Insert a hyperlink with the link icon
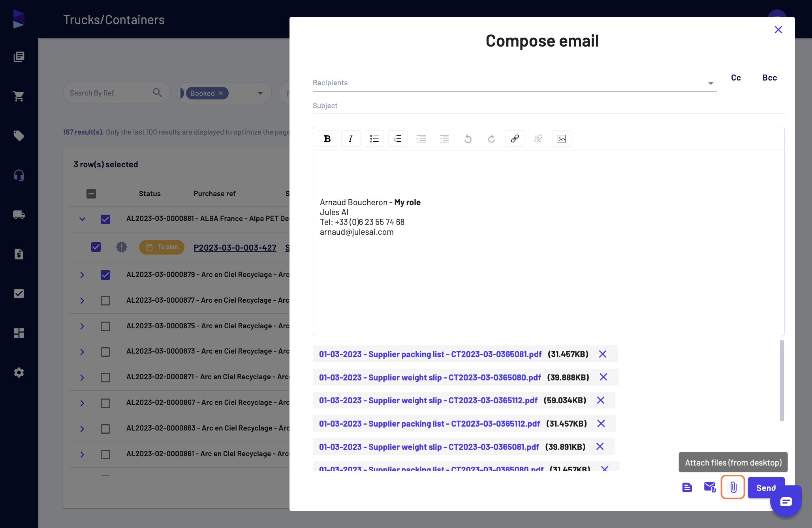Screen dimensions: 812x528 point(515,139)
